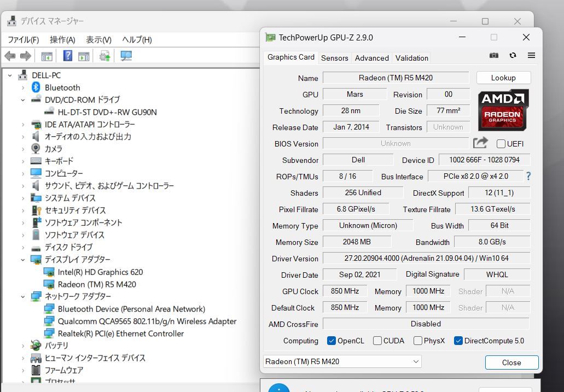Open the ヘルプ(H) menu
The height and width of the screenshot is (392, 564).
click(137, 39)
